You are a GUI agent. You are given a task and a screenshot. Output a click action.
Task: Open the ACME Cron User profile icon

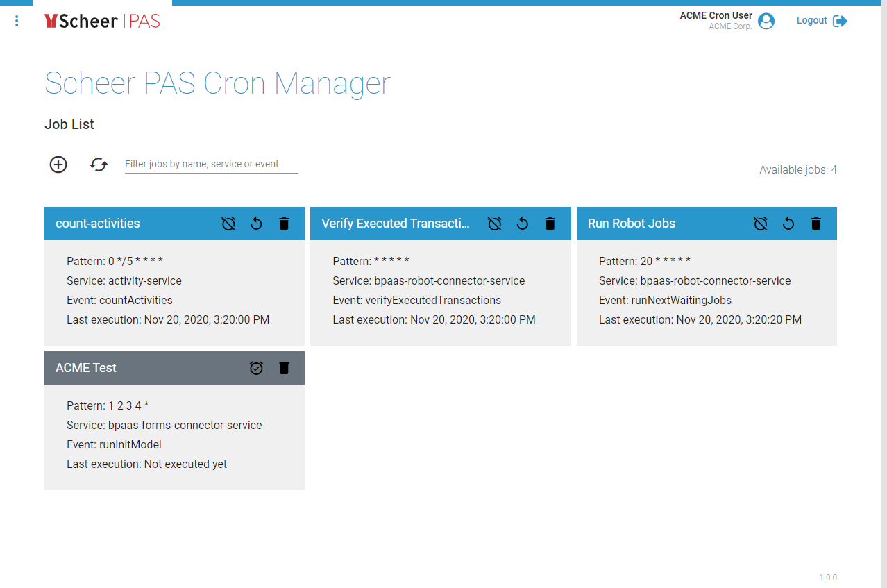(x=766, y=22)
